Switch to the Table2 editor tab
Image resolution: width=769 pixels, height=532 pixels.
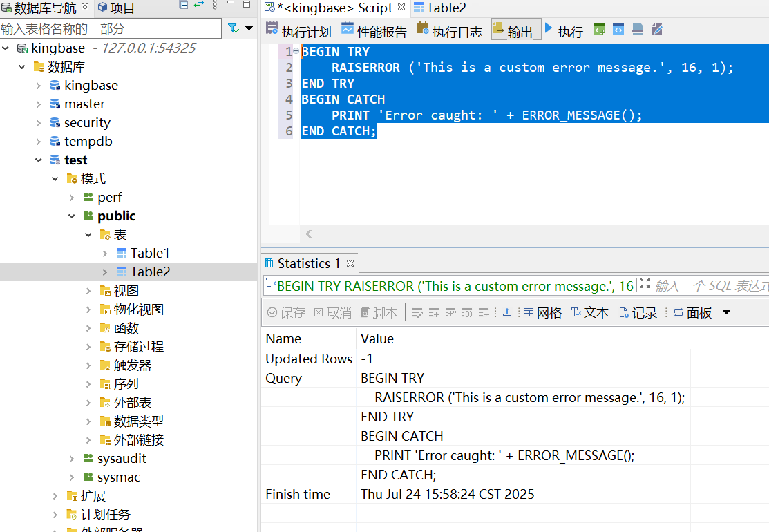[x=439, y=8]
